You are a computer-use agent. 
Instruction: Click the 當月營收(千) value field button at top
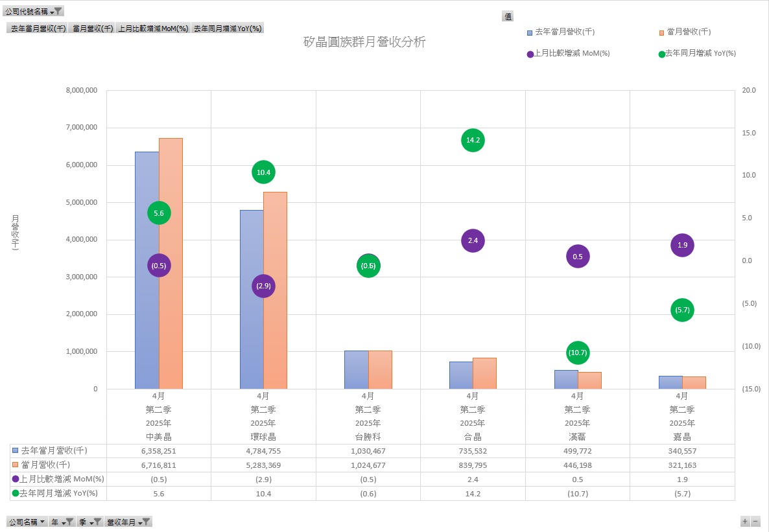tap(93, 29)
